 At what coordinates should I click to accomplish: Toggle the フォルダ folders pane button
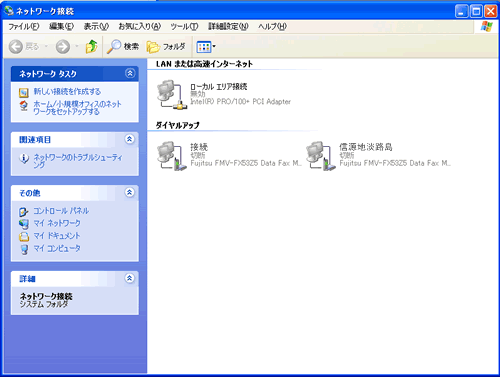tap(166, 47)
